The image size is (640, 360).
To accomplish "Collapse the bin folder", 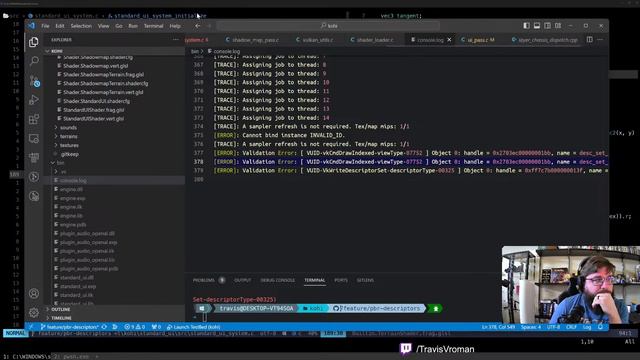I will (x=60, y=163).
